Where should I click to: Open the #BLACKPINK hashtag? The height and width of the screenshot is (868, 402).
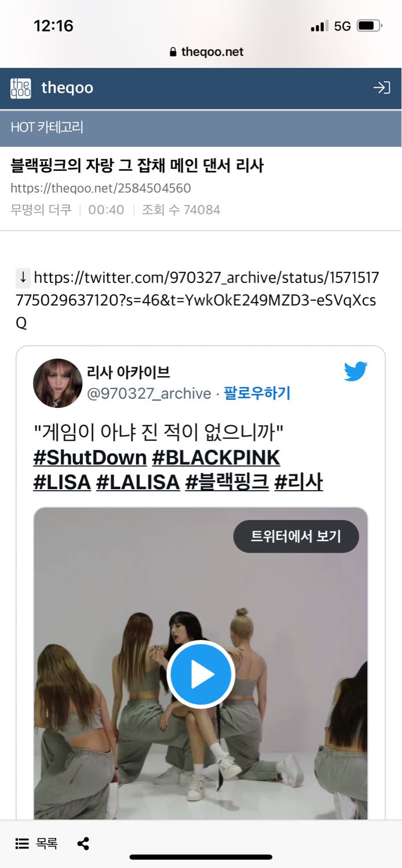tap(216, 457)
